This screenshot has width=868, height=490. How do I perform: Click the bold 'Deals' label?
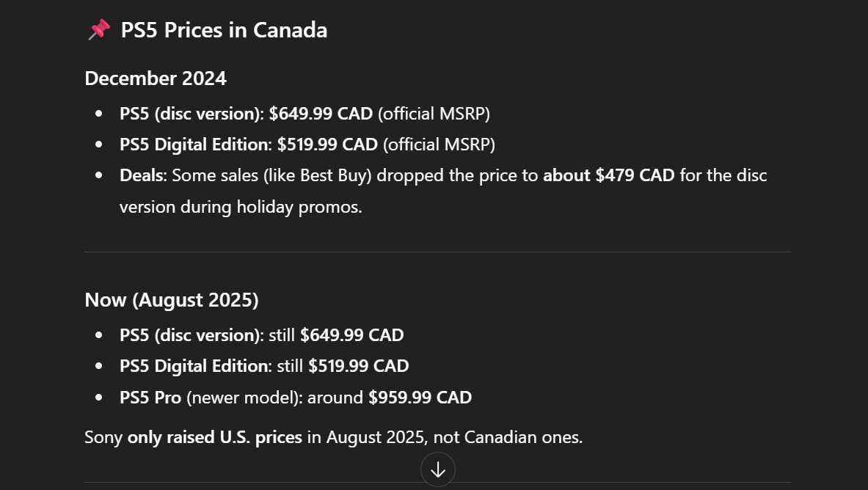[143, 175]
